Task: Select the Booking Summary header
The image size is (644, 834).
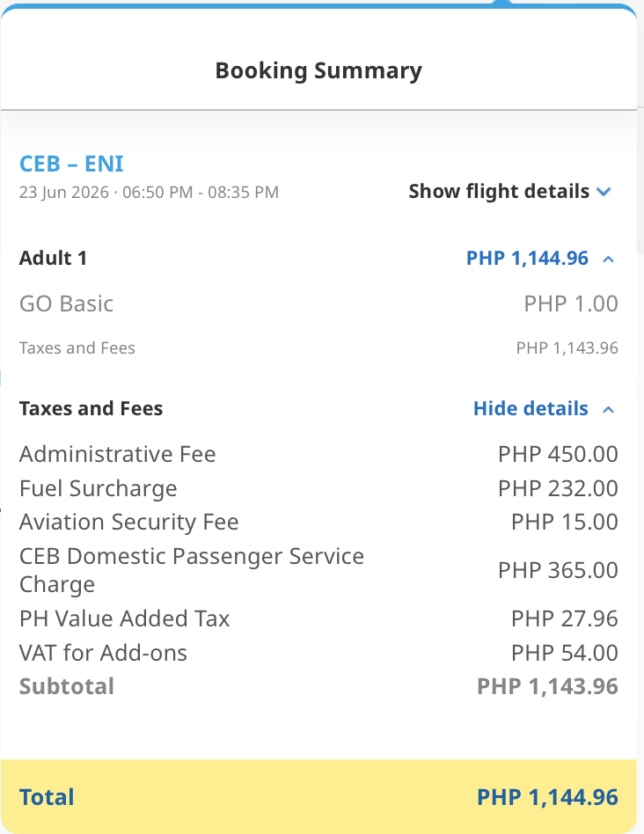Action: pos(318,70)
